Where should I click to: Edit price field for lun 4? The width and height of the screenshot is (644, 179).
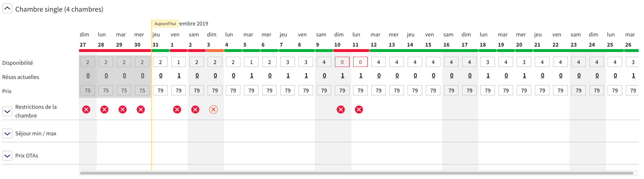tap(233, 90)
